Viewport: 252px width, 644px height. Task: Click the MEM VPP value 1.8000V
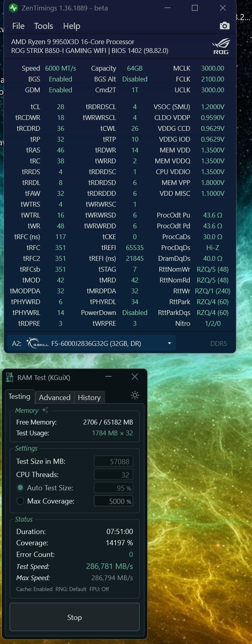pyautogui.click(x=213, y=183)
